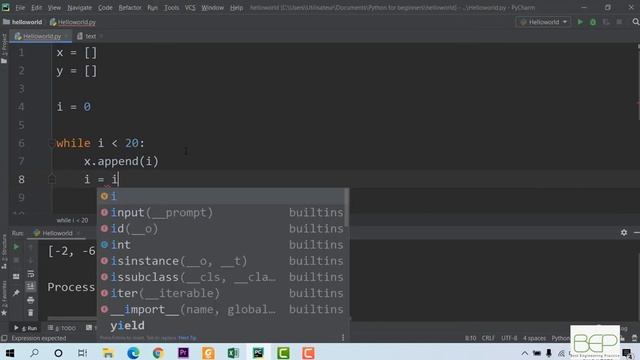Select yield completion suggestion

220,326
